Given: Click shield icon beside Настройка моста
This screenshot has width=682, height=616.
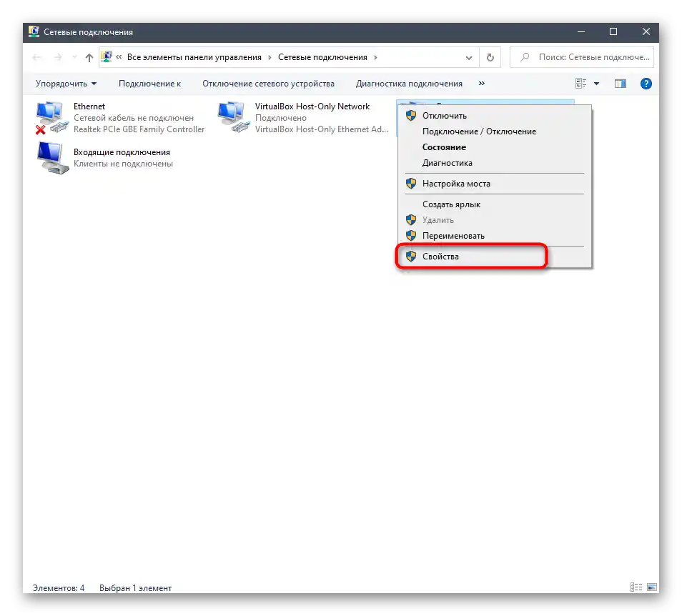Looking at the screenshot, I should pyautogui.click(x=411, y=184).
